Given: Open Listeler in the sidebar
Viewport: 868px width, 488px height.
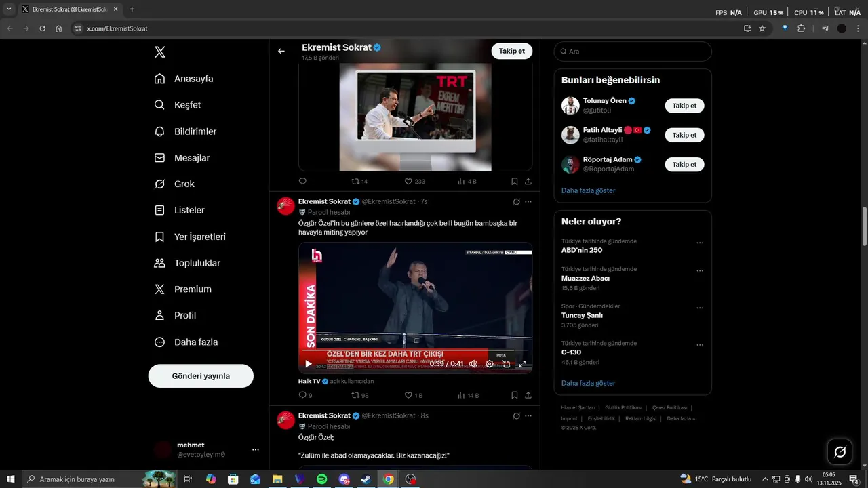Looking at the screenshot, I should [x=180, y=210].
